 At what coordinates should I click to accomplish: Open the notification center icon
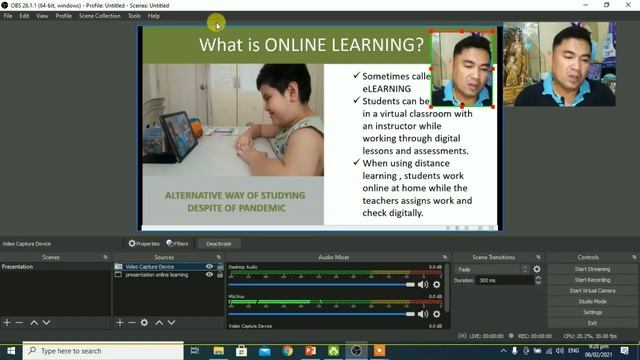tap(624, 351)
